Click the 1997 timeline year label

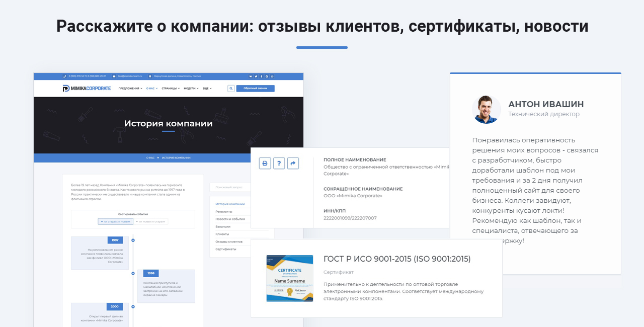(x=115, y=240)
